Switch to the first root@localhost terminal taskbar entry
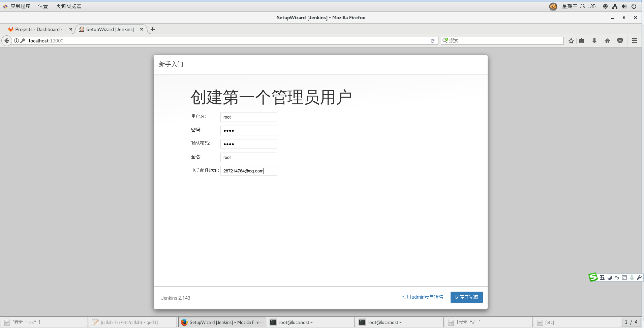 311,322
